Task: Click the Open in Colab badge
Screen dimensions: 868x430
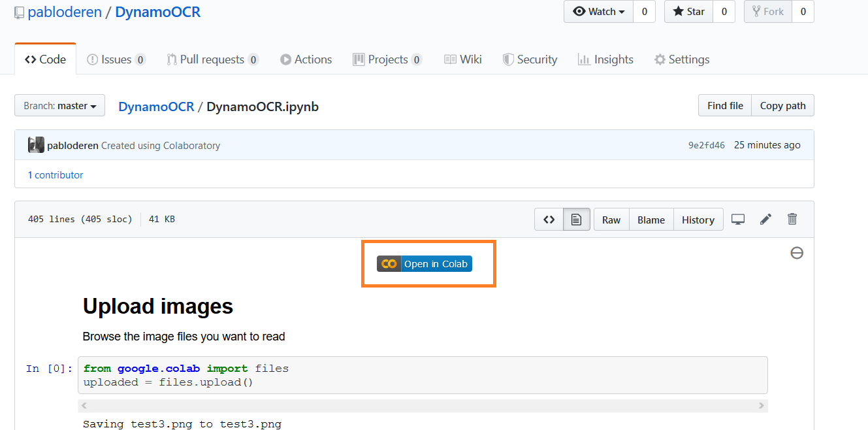Action: click(425, 264)
